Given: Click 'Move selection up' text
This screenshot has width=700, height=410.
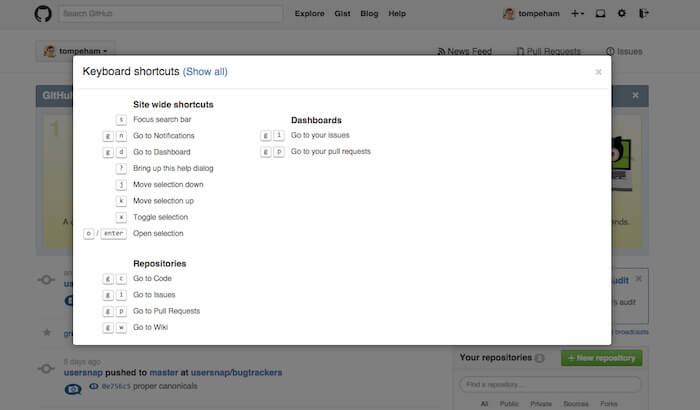Looking at the screenshot, I should click(163, 201).
